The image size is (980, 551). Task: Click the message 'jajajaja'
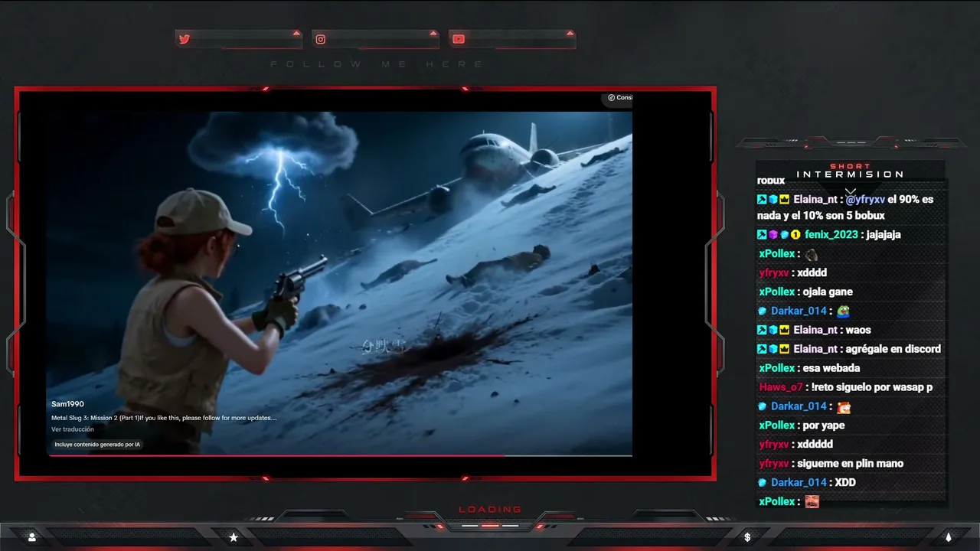point(884,235)
